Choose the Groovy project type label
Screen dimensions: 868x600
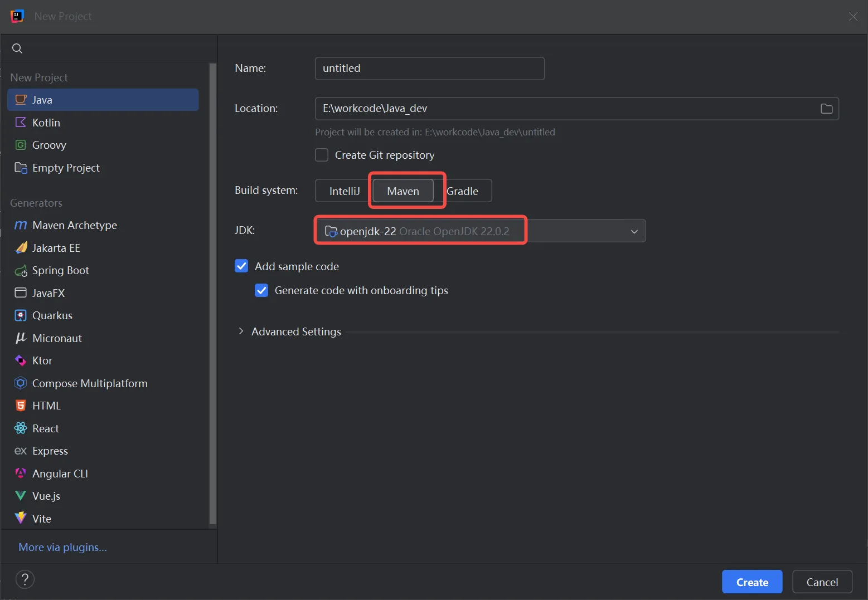click(49, 145)
